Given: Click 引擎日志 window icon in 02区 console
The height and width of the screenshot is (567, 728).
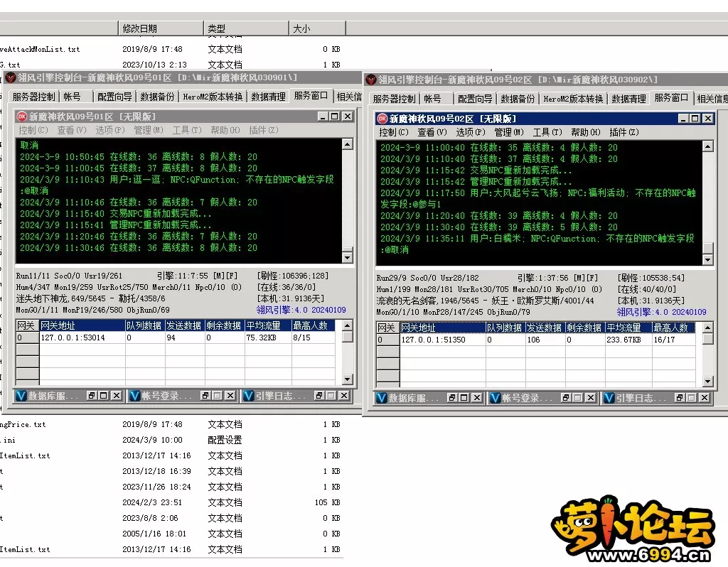Looking at the screenshot, I should click(x=609, y=398).
